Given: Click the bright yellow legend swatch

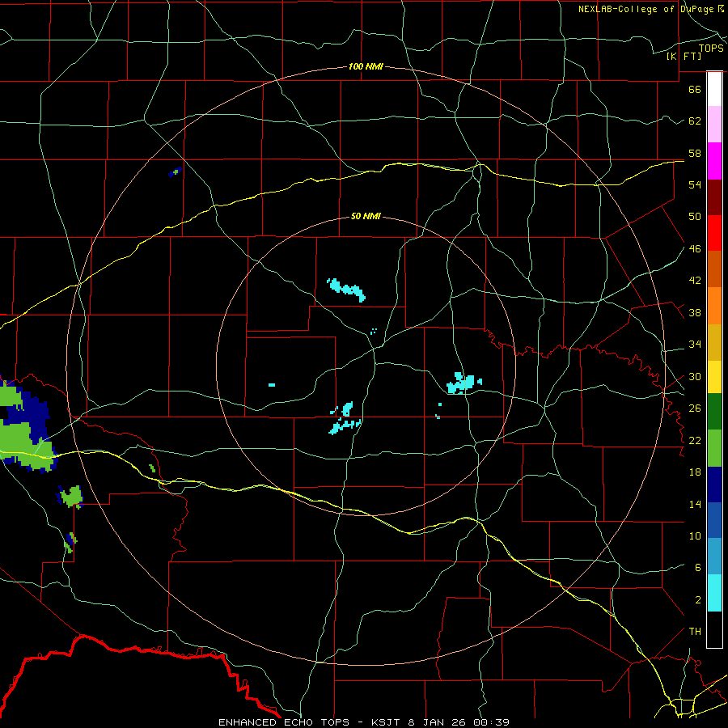Looking at the screenshot, I should coord(714,377).
